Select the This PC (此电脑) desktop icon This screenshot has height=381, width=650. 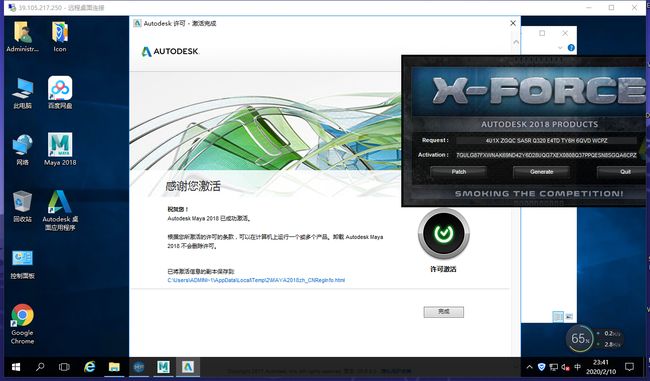pyautogui.click(x=22, y=93)
